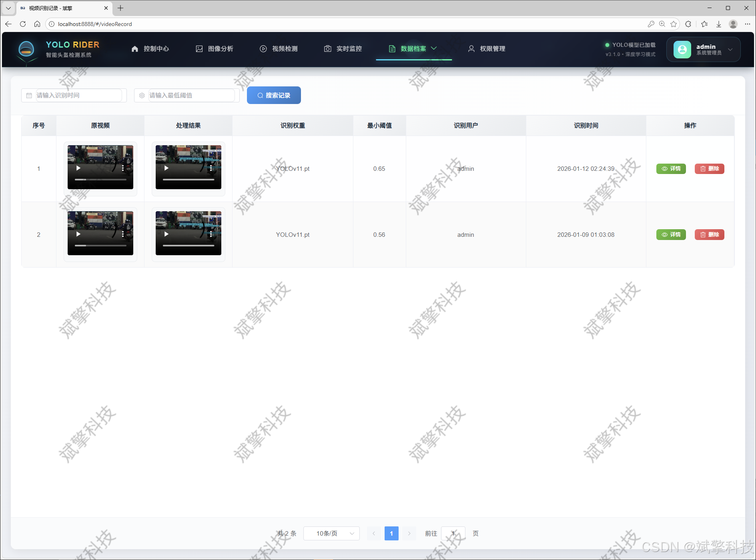This screenshot has width=756, height=560.
Task: Open more options on row 2 processed video
Action: [211, 234]
